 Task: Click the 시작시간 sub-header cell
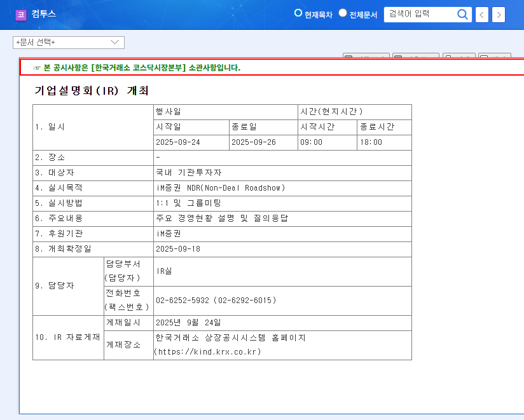pos(327,127)
